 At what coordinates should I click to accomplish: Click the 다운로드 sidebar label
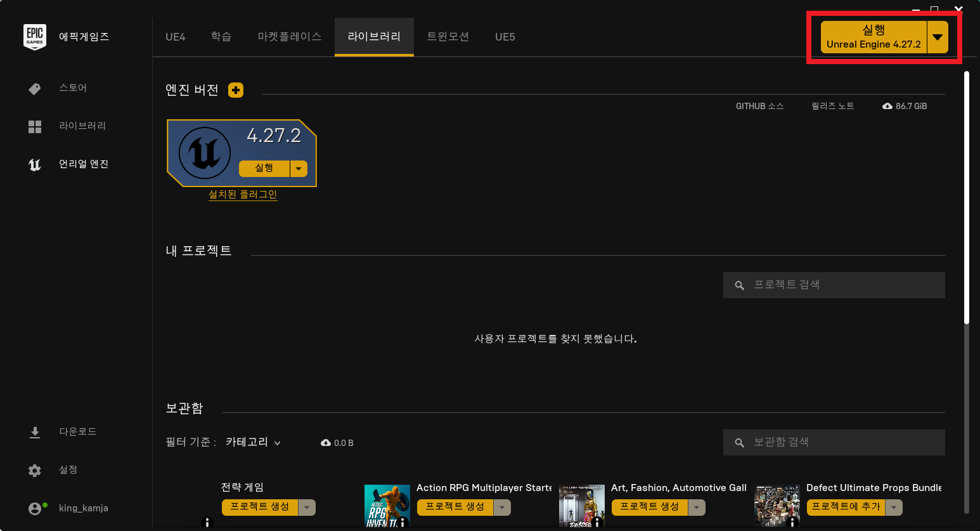point(78,432)
